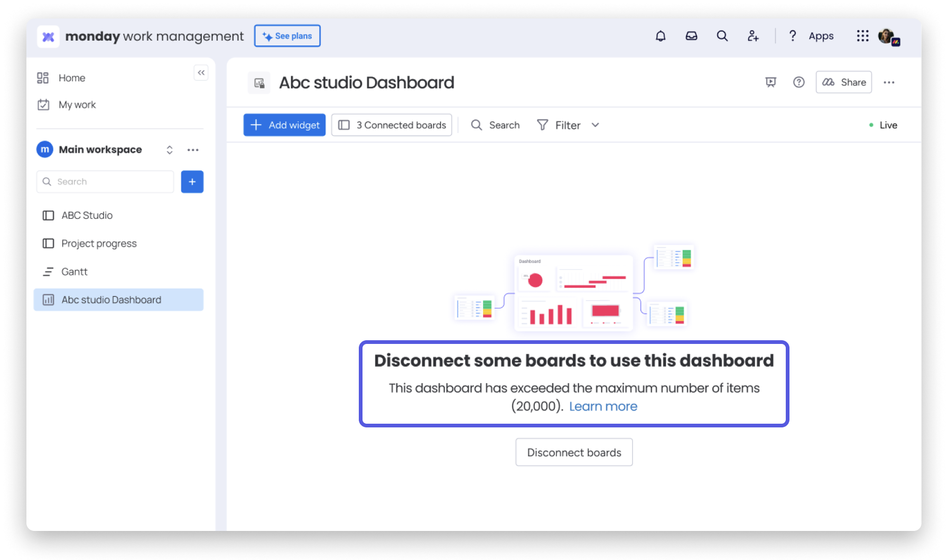Expand the Main workspace switcher

170,150
